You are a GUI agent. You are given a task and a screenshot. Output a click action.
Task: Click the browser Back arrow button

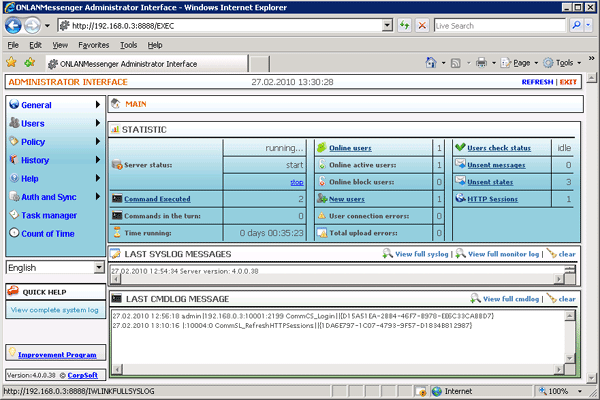13,26
